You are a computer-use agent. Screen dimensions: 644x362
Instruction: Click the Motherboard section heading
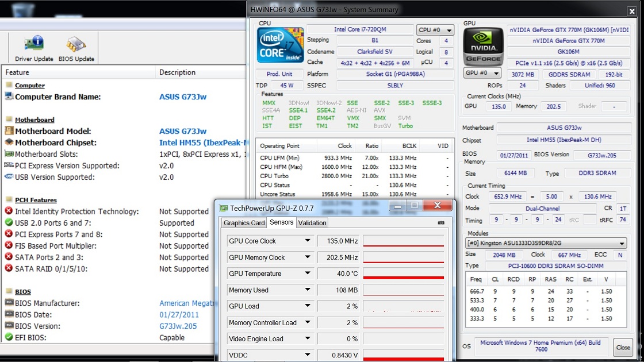click(x=34, y=120)
